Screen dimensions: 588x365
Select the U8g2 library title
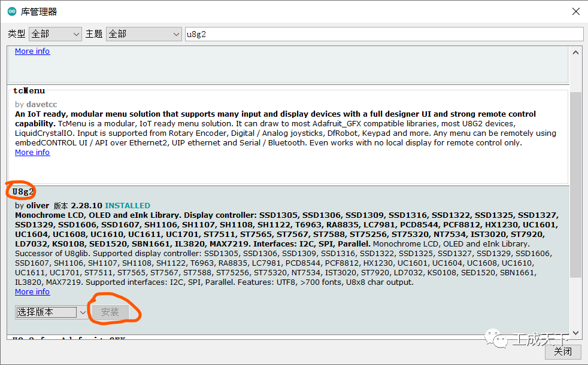23,192
